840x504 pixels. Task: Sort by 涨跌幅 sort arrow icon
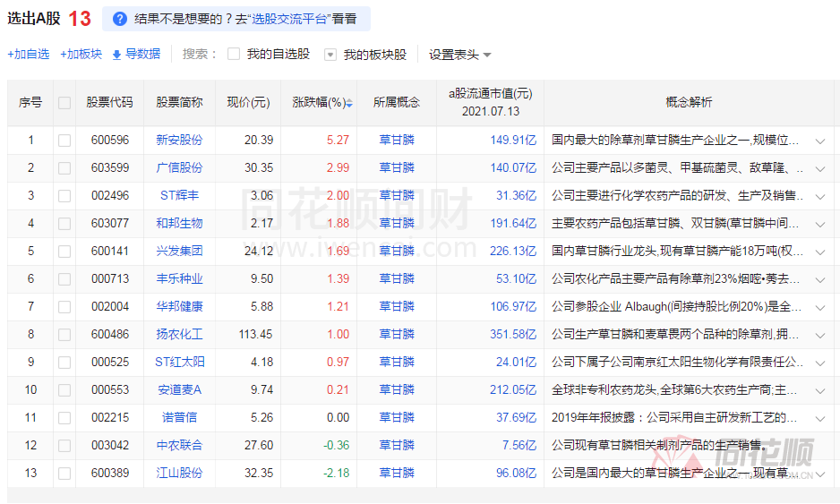coord(349,103)
